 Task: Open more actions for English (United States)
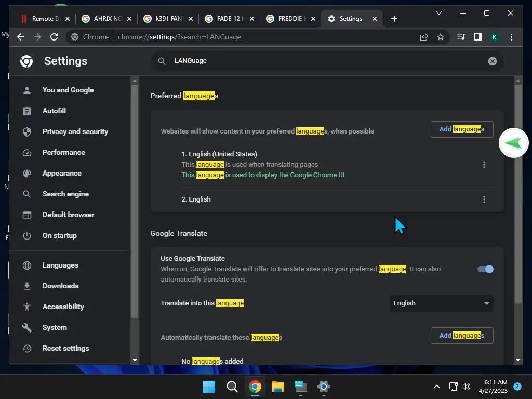(x=484, y=165)
